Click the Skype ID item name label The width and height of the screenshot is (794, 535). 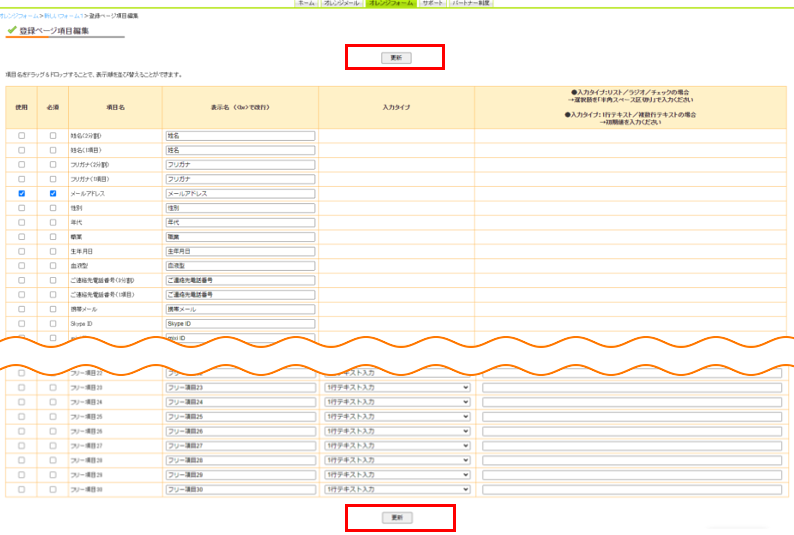click(x=81, y=323)
